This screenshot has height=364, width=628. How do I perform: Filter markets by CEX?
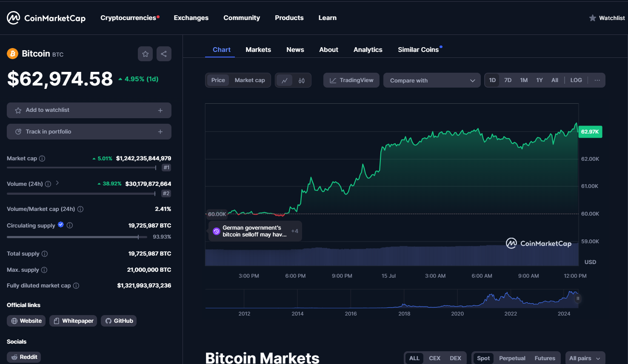coord(435,358)
